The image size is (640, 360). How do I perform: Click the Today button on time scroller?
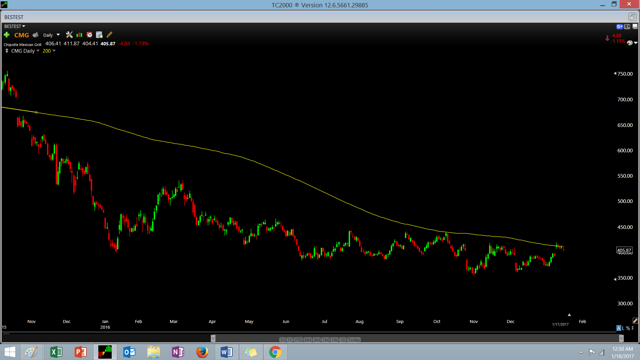point(354,340)
